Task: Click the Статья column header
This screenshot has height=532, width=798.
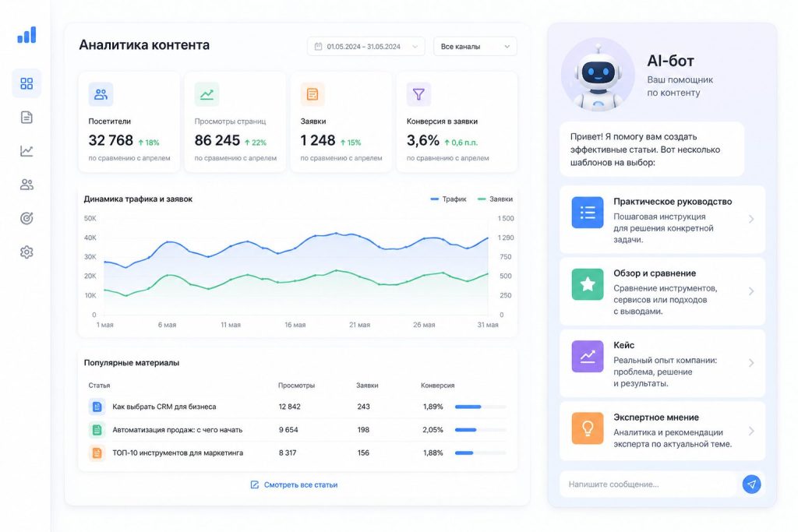Action: [x=99, y=386]
